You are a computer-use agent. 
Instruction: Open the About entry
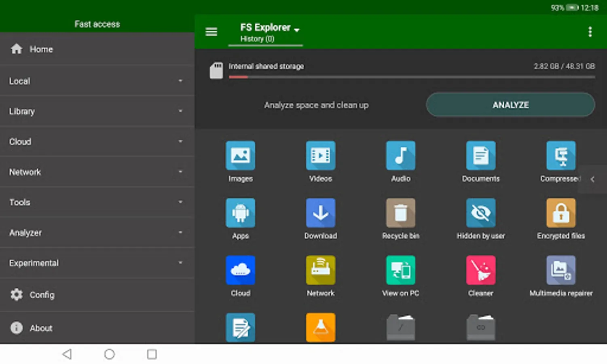pos(97,328)
